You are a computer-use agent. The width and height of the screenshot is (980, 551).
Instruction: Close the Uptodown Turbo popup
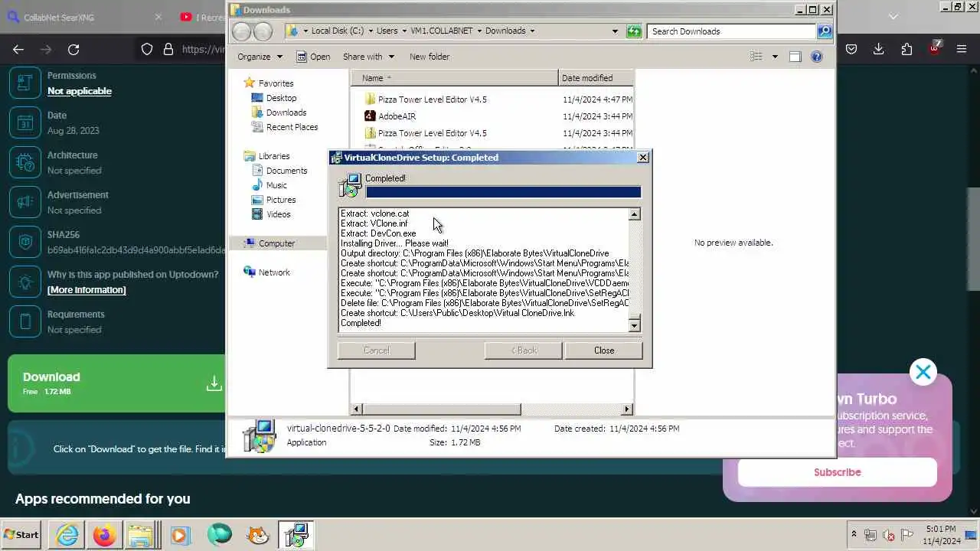point(923,372)
